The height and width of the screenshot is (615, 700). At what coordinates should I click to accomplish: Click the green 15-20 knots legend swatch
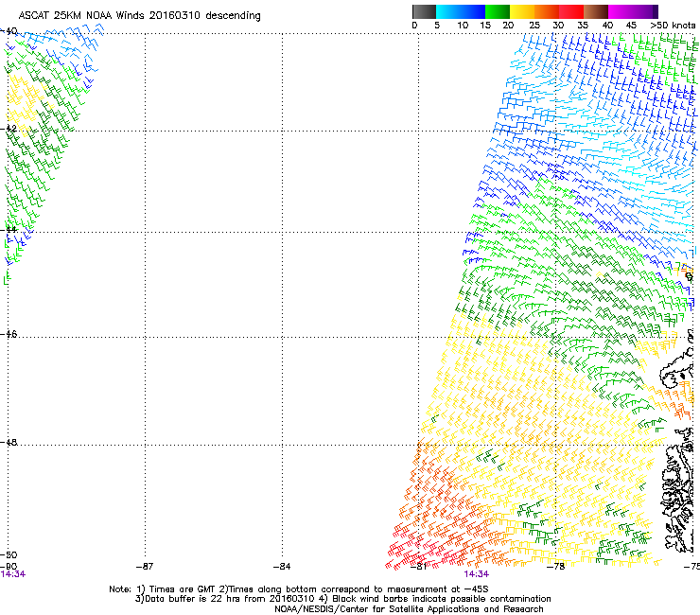498,11
